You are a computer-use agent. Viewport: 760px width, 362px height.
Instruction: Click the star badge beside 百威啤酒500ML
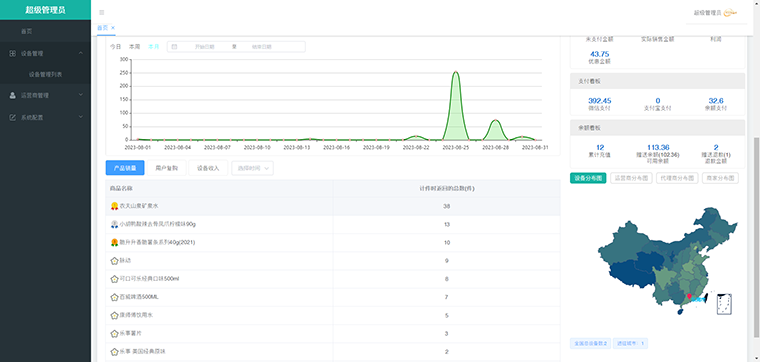(114, 297)
